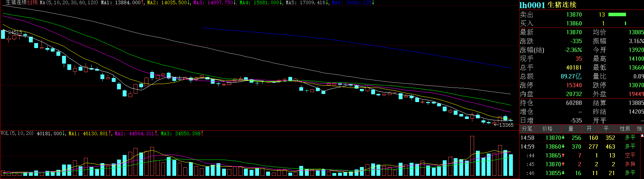The image size is (644, 179).
Task: Click the 性质 column header
Action: click(625, 129)
